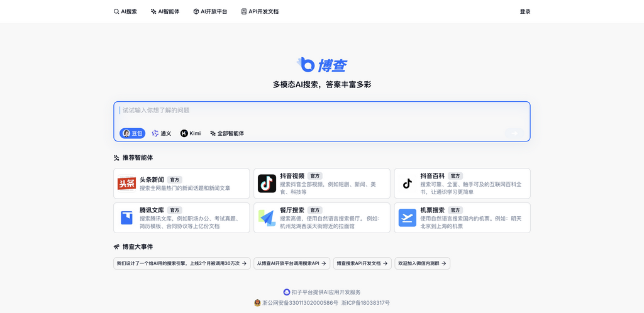This screenshot has width=644, height=313.
Task: Open 浙公网安备33011302000586号 link
Action: [x=300, y=303]
